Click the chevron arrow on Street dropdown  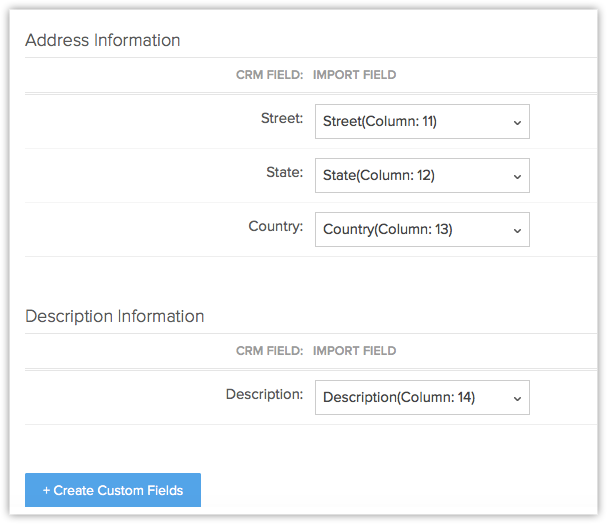tap(517, 122)
